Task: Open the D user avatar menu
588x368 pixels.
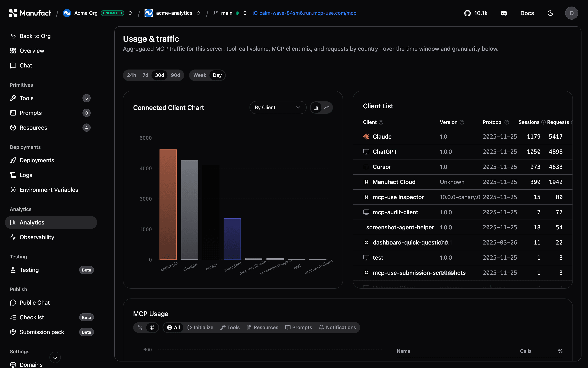Action: coord(571,13)
